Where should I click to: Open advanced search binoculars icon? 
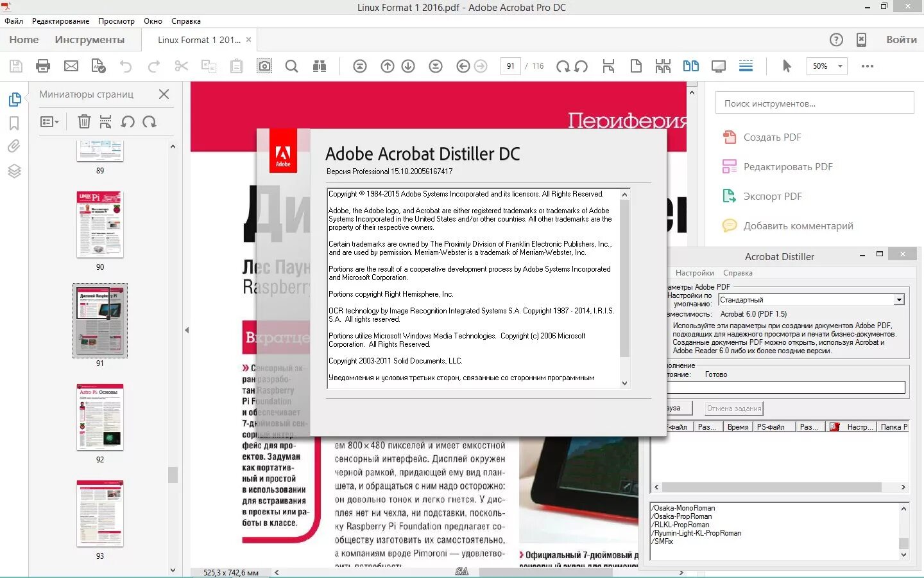[320, 66]
